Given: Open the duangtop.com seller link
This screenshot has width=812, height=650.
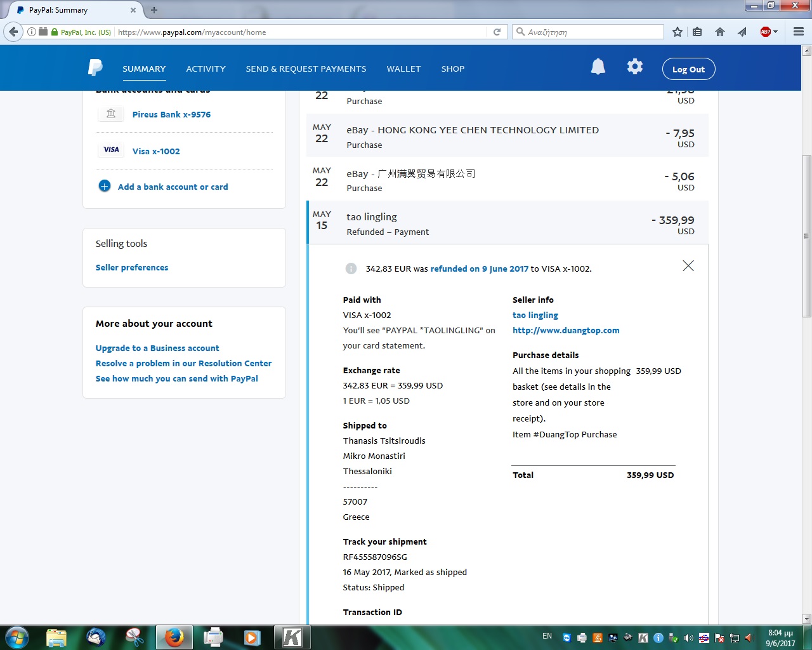Looking at the screenshot, I should coord(566,330).
